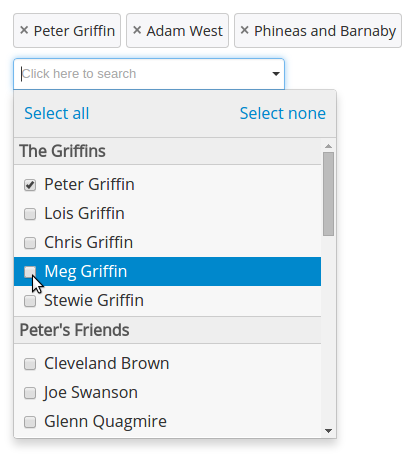This screenshot has width=417, height=458.
Task: Tick the highlighted Meg Griffin checkbox
Action: 30,272
